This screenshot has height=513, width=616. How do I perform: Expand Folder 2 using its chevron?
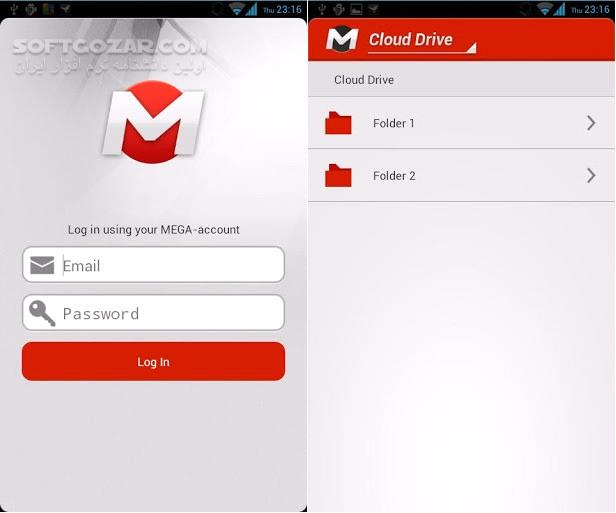tap(591, 176)
